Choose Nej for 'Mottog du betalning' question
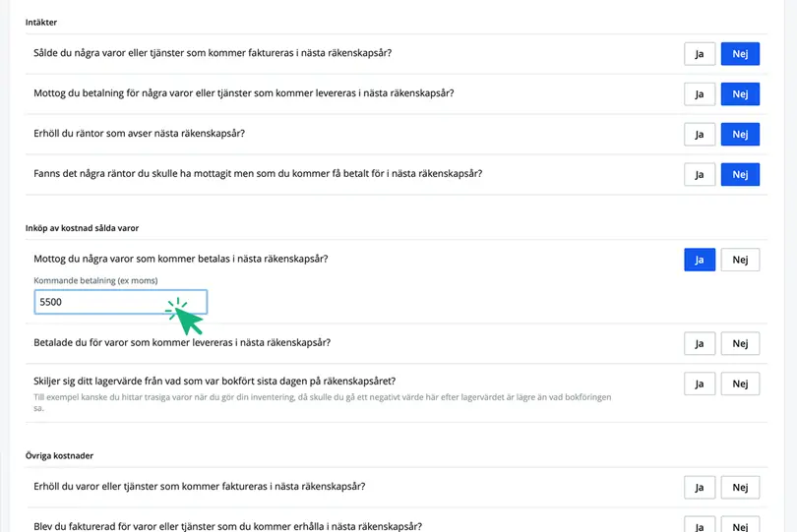This screenshot has width=797, height=532. pyautogui.click(x=740, y=94)
